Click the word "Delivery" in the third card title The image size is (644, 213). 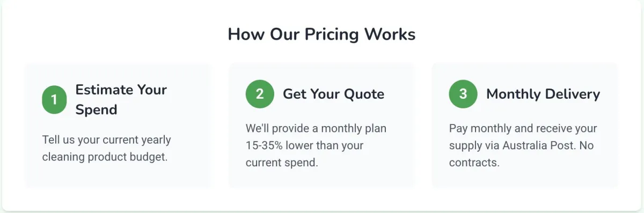(571, 94)
